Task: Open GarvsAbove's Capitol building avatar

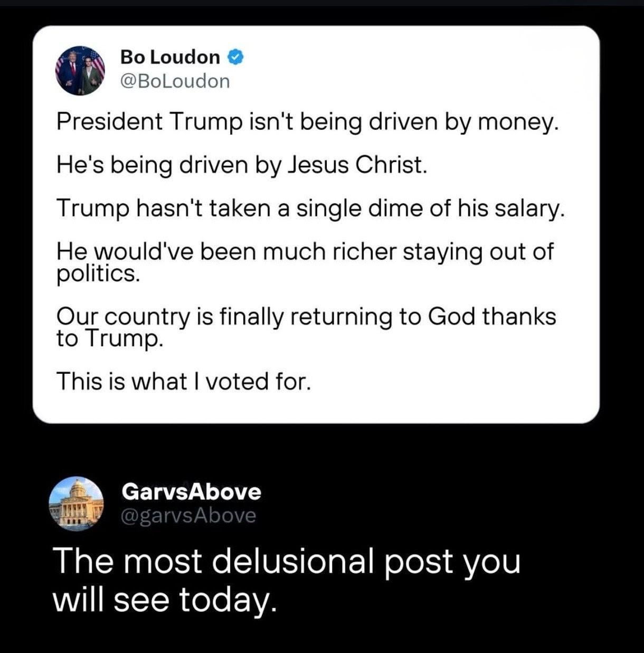Action: [x=77, y=503]
